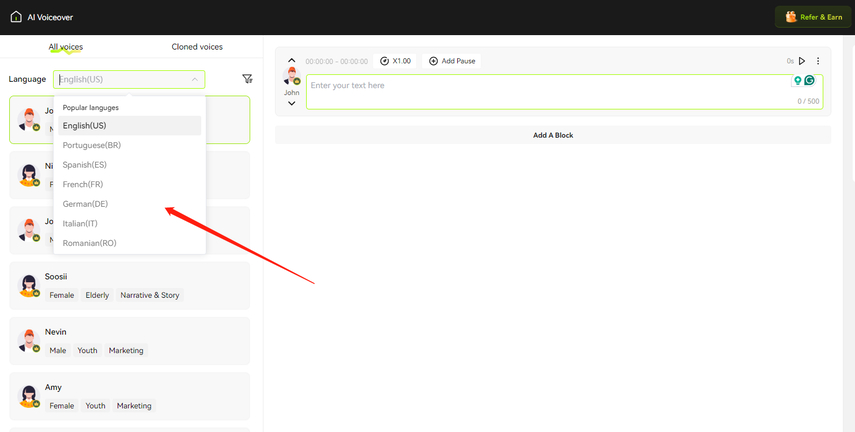Image resolution: width=855 pixels, height=432 pixels.
Task: Click the Nevin avatar thumbnail
Action: click(x=29, y=341)
